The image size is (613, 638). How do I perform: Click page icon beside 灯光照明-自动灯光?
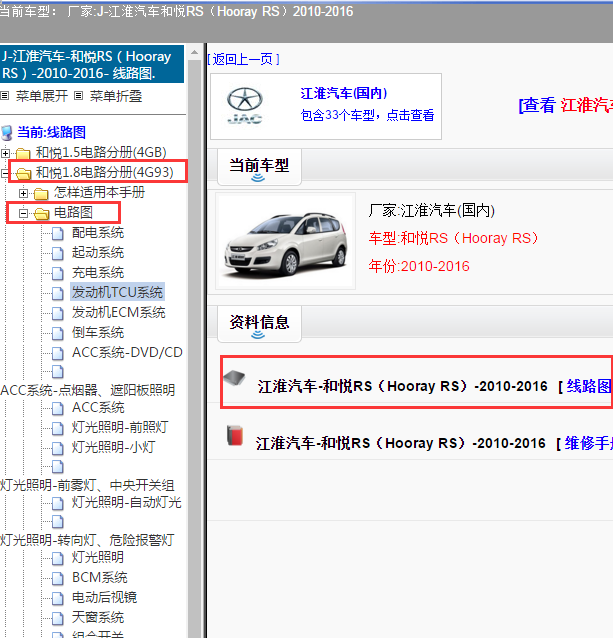point(58,503)
